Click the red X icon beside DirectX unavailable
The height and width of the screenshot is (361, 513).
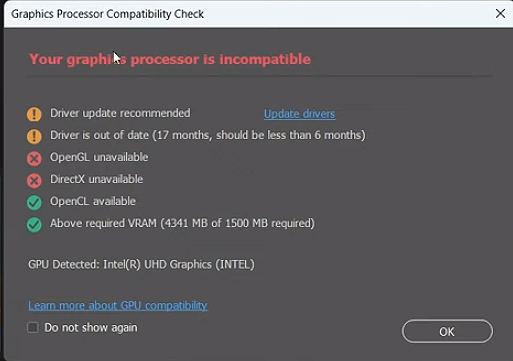pos(34,180)
